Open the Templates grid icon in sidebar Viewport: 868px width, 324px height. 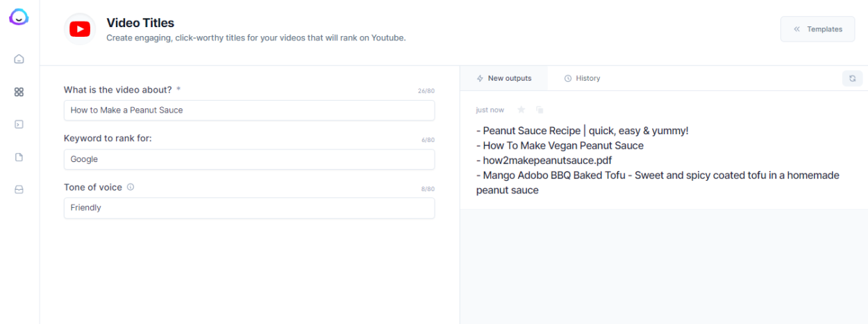[19, 92]
